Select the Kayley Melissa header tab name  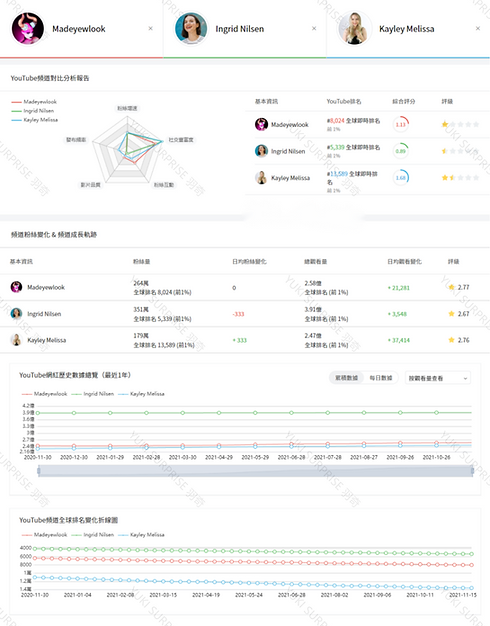pos(407,29)
